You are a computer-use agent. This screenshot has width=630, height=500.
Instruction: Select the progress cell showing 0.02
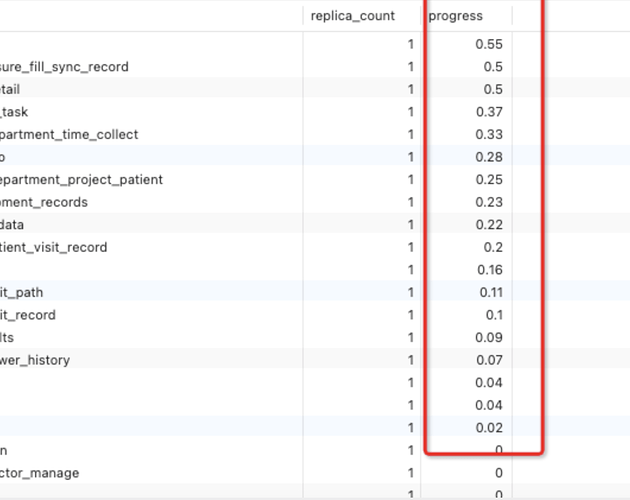466,428
